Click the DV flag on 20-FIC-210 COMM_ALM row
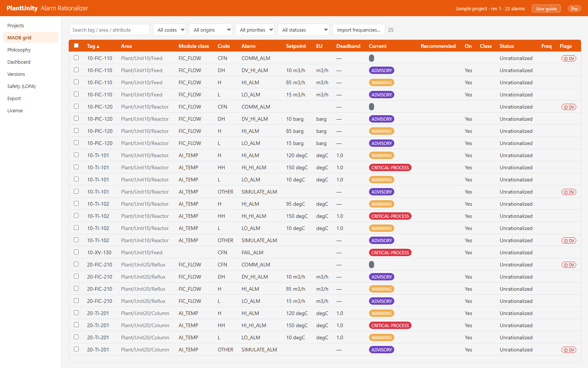 [x=569, y=265]
